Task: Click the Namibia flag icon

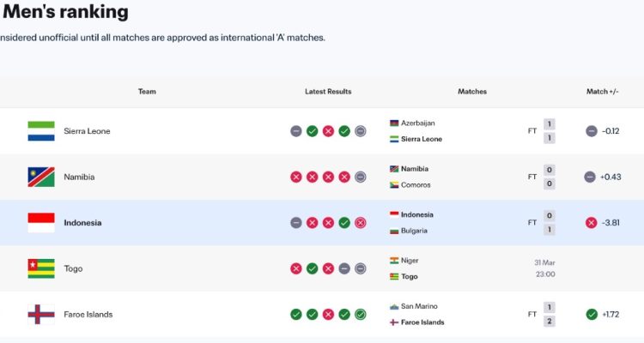Action: 41,177
